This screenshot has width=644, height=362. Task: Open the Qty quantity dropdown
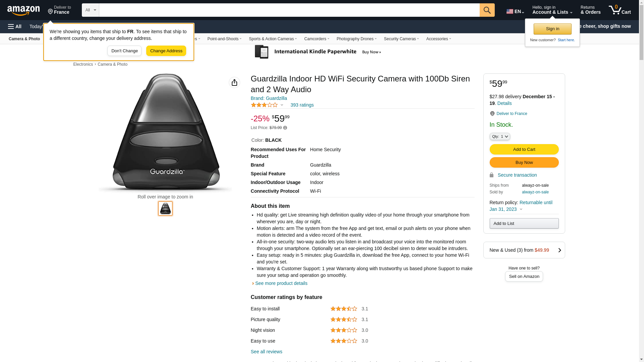pos(500,136)
